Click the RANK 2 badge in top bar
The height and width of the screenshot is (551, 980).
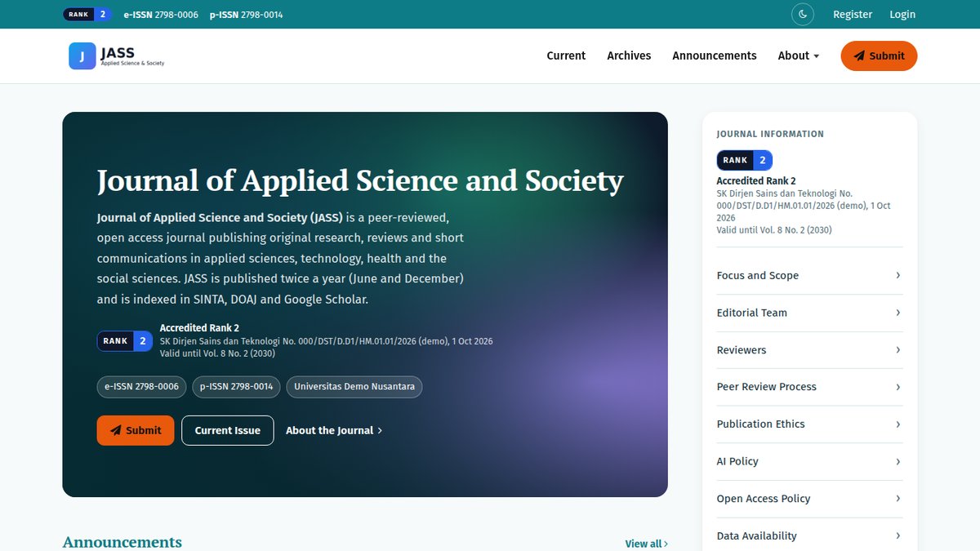pos(87,14)
